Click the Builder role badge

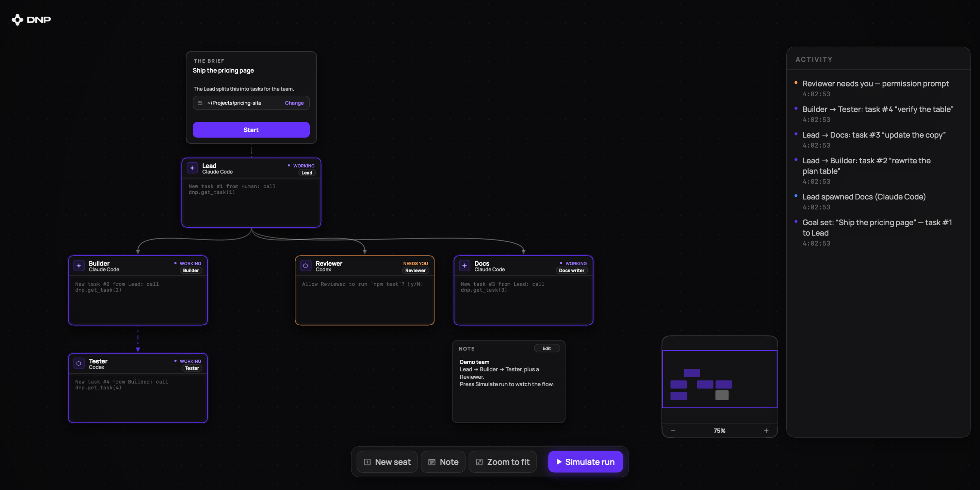(191, 271)
